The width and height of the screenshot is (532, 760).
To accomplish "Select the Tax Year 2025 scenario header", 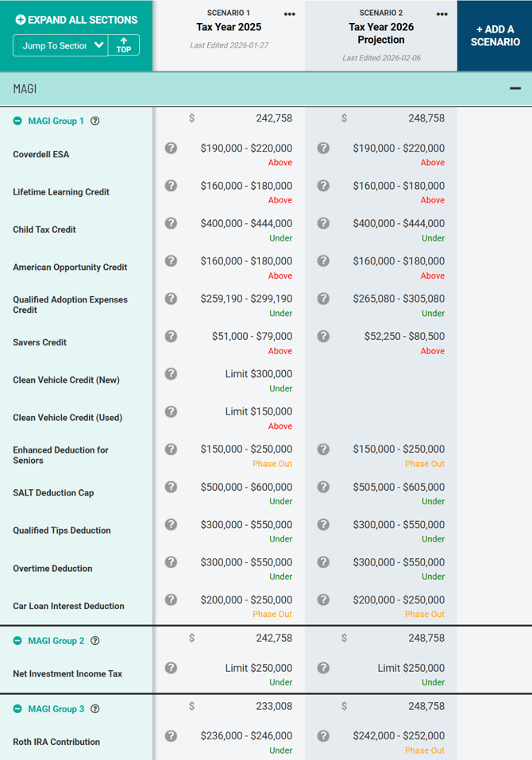I will tap(229, 27).
